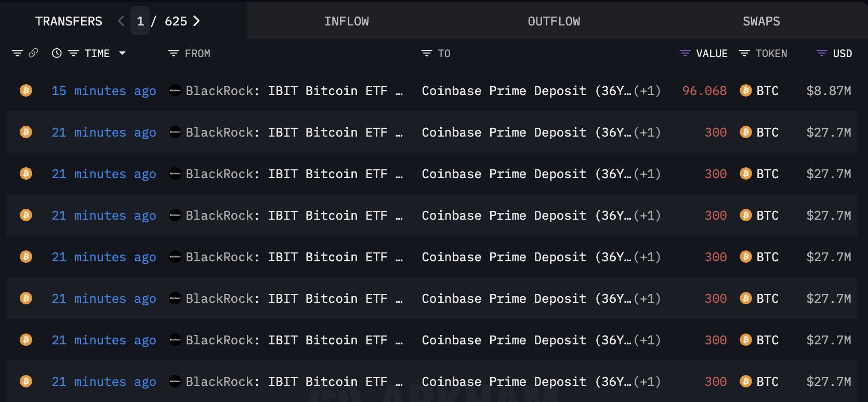Click the 15 minutes ago timestamp link
Screen dimensions: 868x402
[x=103, y=90]
